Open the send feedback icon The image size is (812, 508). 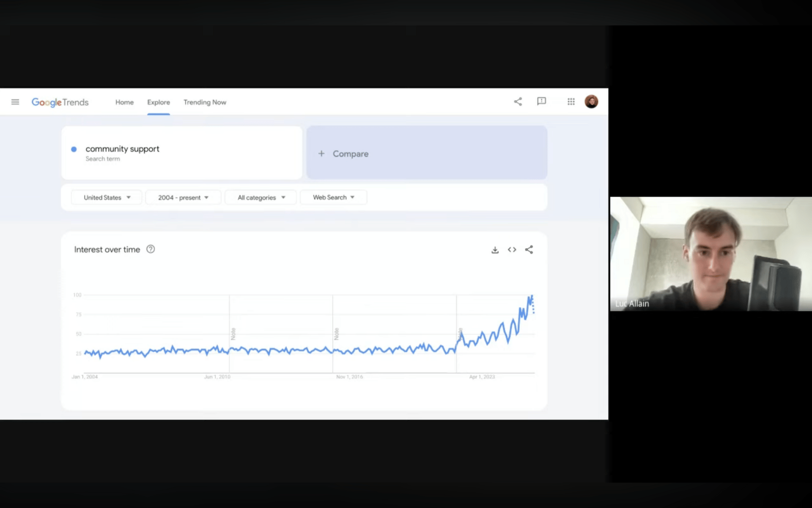[541, 102]
